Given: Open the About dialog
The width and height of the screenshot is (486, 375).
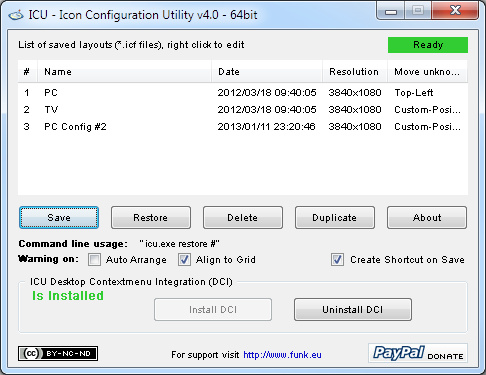Looking at the screenshot, I should 427,218.
